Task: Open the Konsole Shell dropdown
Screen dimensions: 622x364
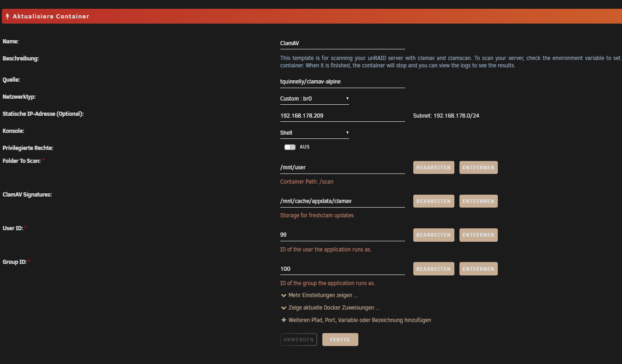Action: 314,133
